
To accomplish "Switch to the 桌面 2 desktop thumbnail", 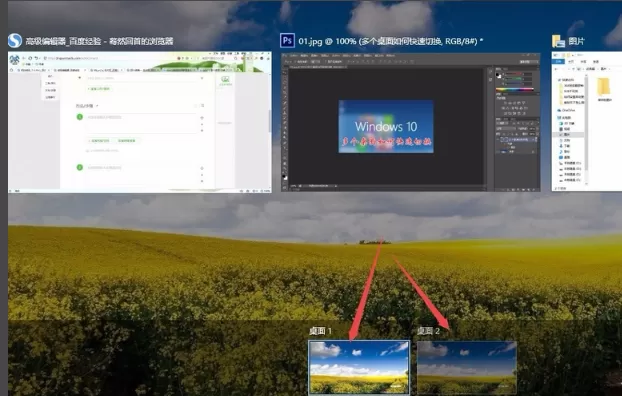I will [x=466, y=367].
